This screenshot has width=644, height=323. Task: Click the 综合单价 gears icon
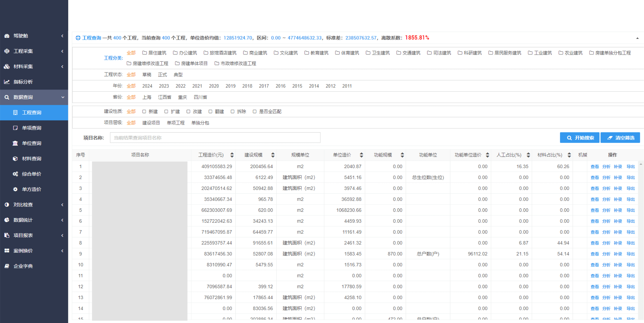coord(15,174)
